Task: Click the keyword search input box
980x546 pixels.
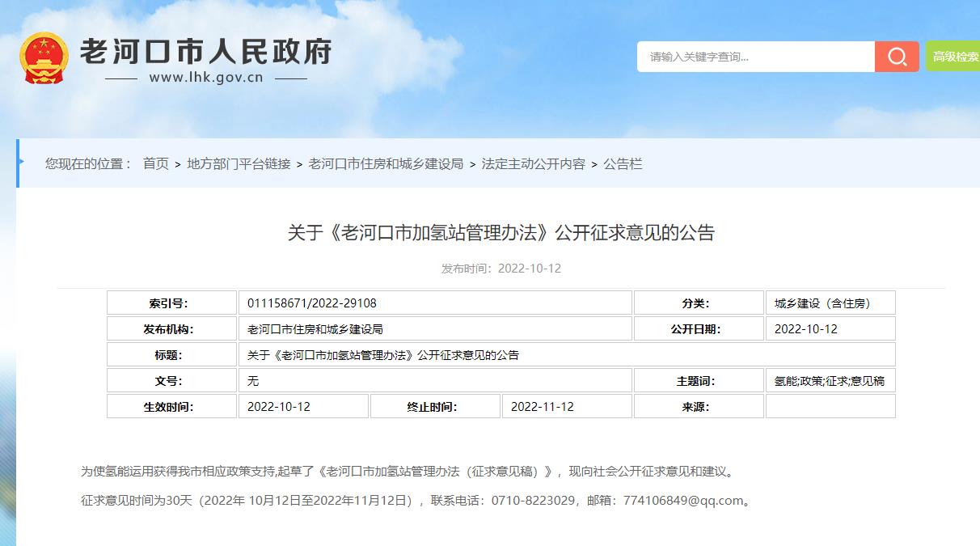Action: pyautogui.click(x=752, y=57)
